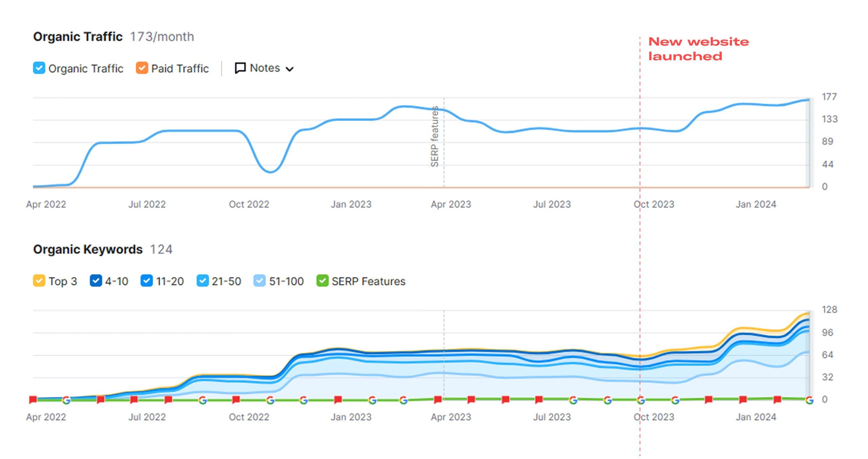Viewport: 868px width, 459px height.
Task: Toggle the Top 3 keywords checkbox
Action: [x=39, y=281]
